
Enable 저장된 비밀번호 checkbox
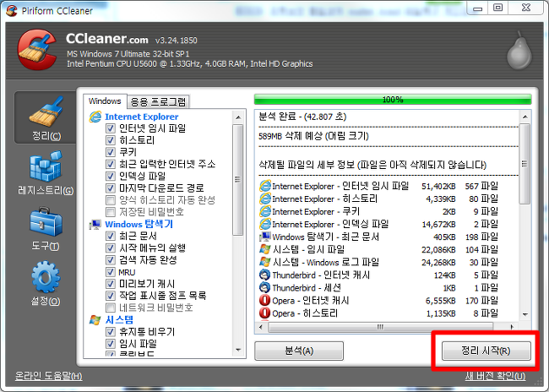[111, 212]
